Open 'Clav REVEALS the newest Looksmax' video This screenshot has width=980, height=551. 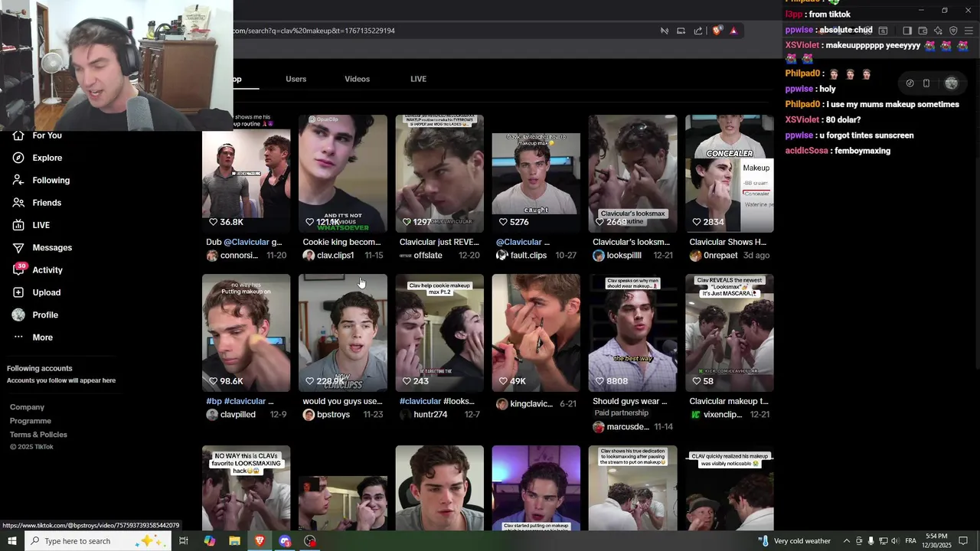729,332
